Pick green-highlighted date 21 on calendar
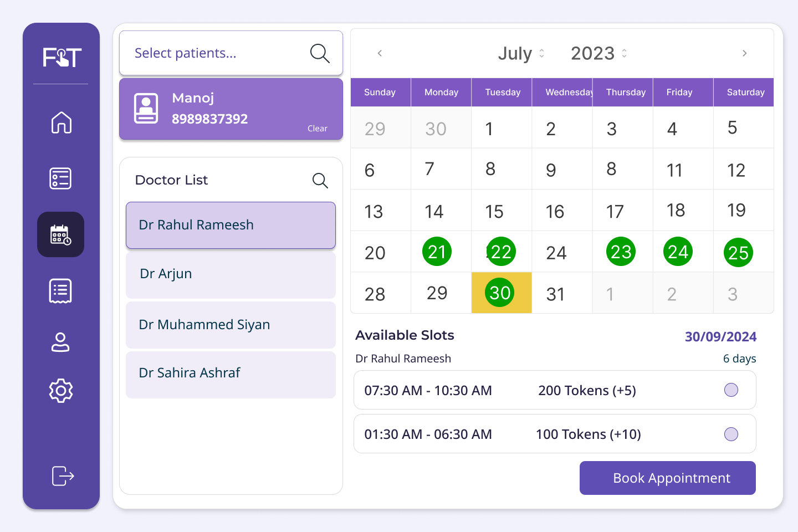 (437, 252)
